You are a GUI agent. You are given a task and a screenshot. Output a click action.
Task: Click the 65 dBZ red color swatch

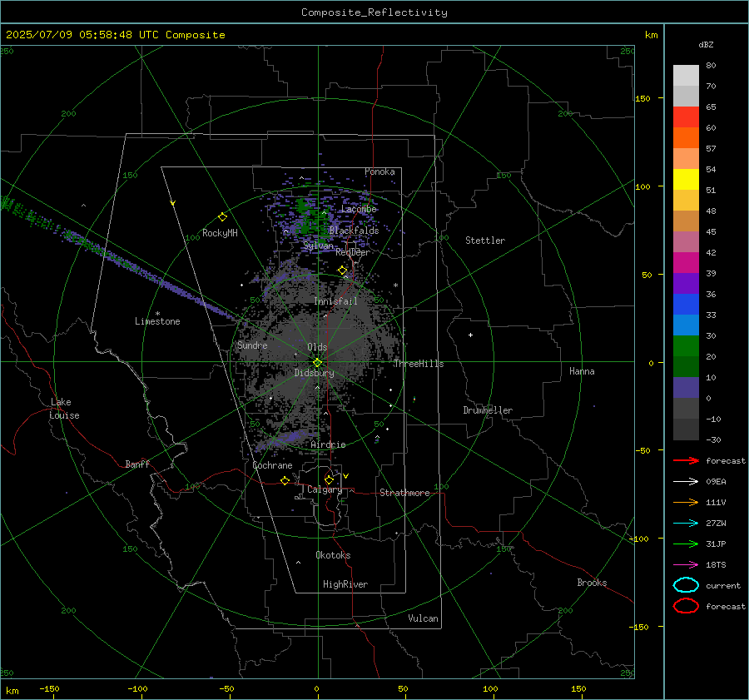[686, 117]
